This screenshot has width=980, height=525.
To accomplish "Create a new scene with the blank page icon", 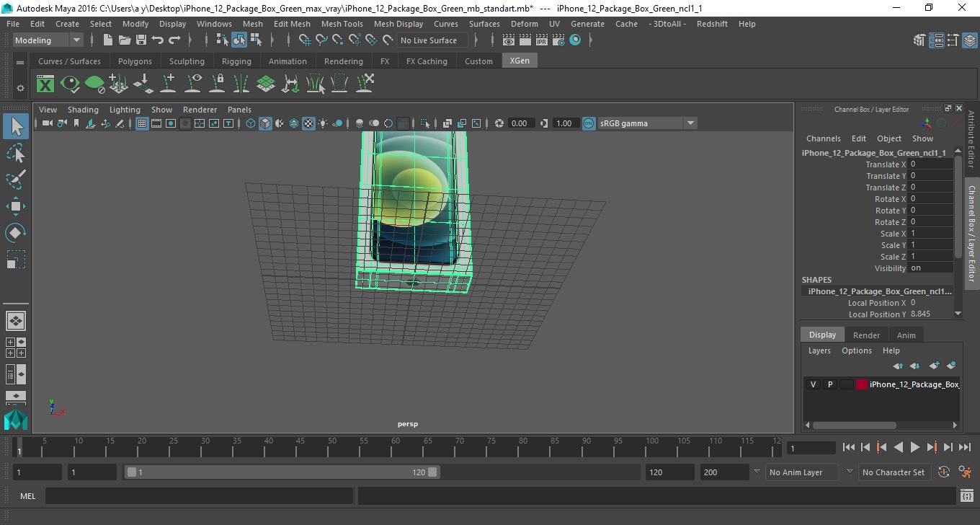I will click(108, 40).
